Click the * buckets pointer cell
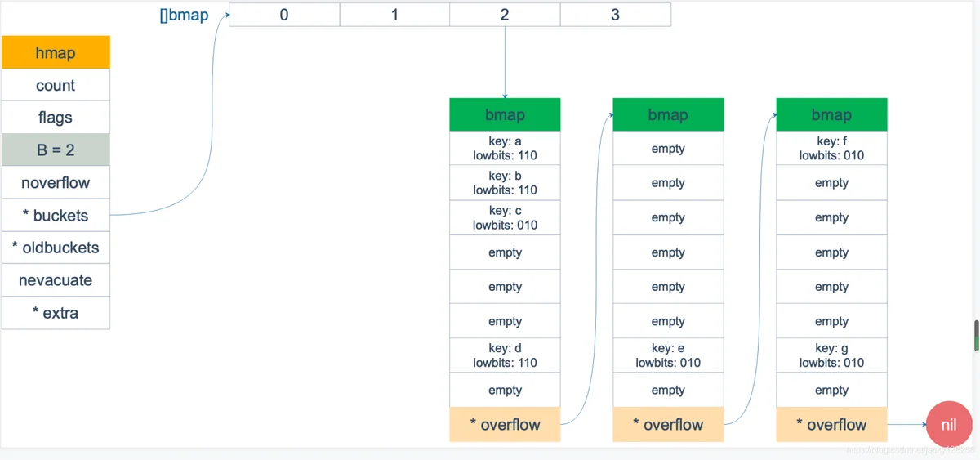Viewport: 980px width, 460px height. pos(56,216)
